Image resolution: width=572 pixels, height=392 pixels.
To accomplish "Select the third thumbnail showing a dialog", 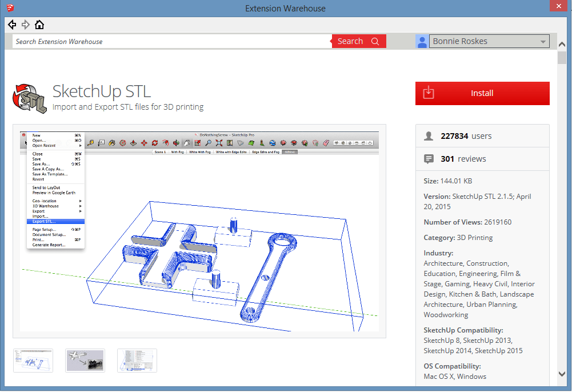I will click(137, 361).
